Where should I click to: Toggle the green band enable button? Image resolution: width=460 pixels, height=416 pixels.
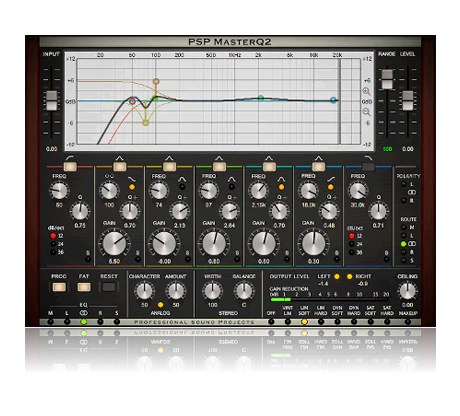pos(219,166)
